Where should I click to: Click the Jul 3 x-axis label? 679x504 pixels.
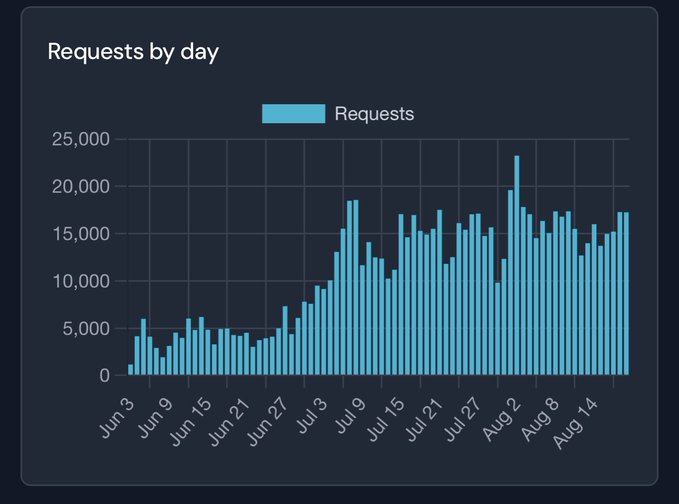click(x=312, y=416)
